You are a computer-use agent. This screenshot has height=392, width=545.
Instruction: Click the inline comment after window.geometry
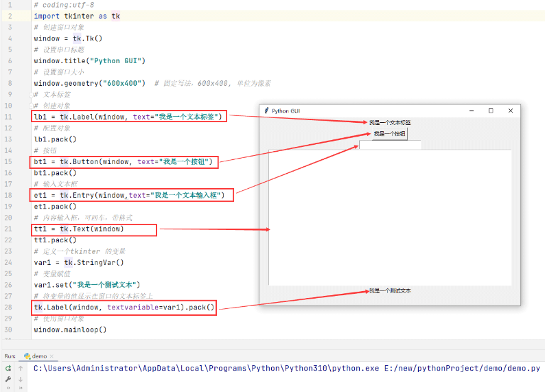213,83
